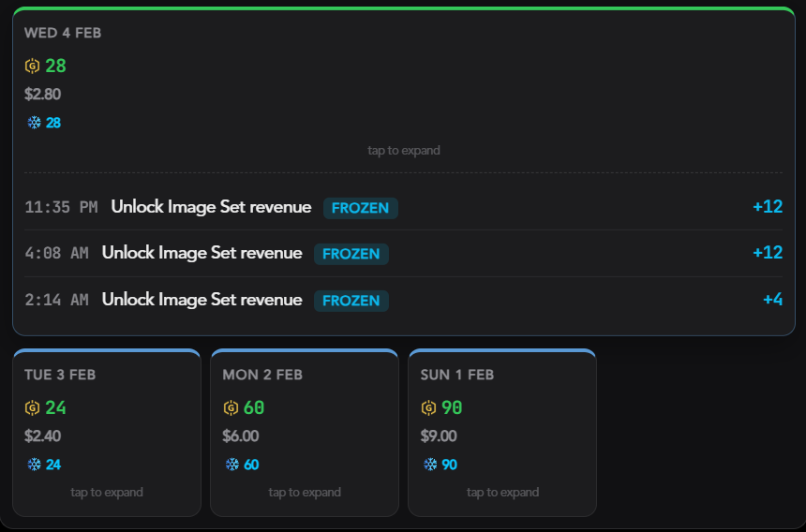Expand the Mon 2 Feb day card
This screenshot has height=532, width=806.
[x=305, y=493]
